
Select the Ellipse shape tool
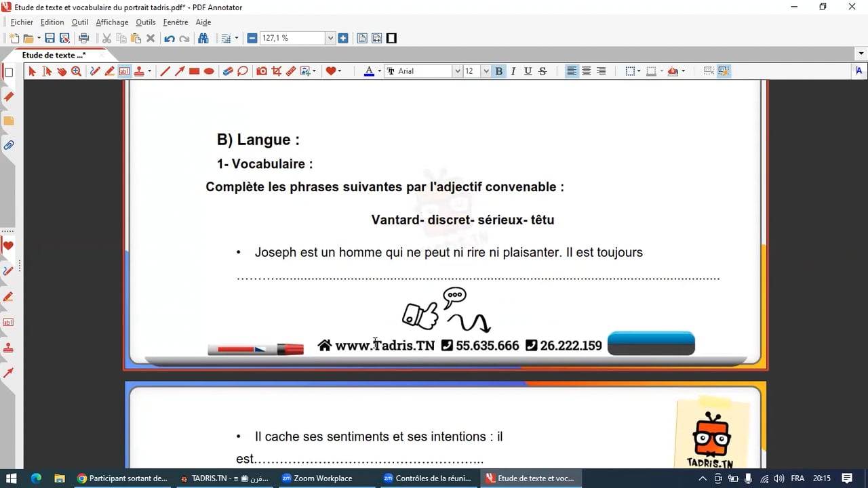click(210, 71)
